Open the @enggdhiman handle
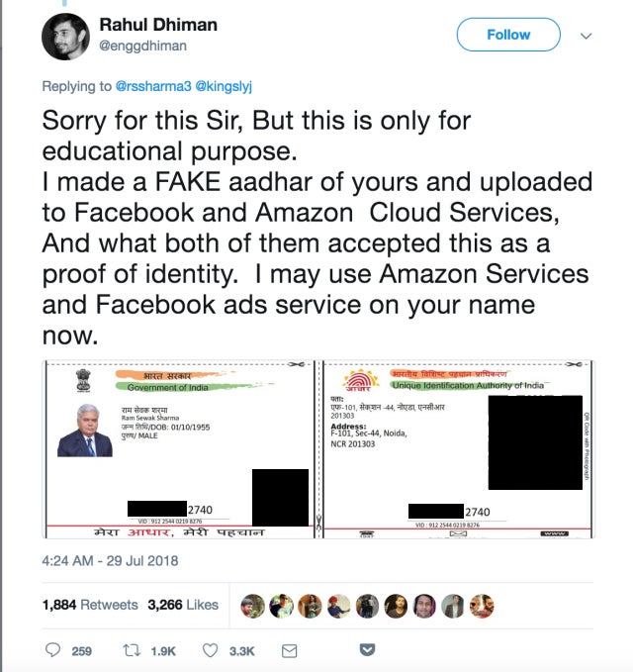The width and height of the screenshot is (633, 672). point(142,46)
